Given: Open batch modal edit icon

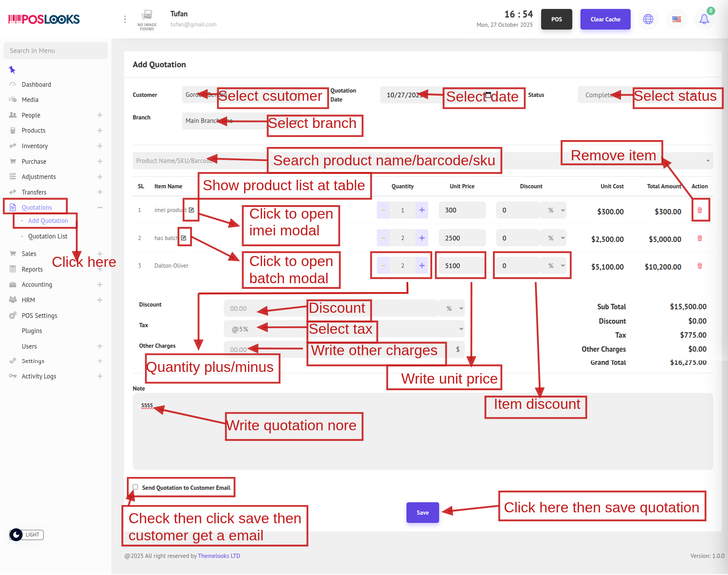Looking at the screenshot, I should coord(184,238).
